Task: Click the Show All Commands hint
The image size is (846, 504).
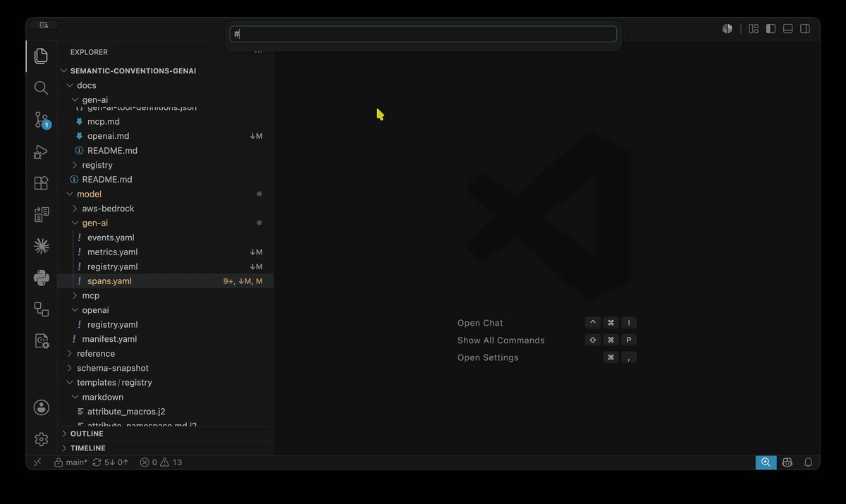Action: pos(501,340)
